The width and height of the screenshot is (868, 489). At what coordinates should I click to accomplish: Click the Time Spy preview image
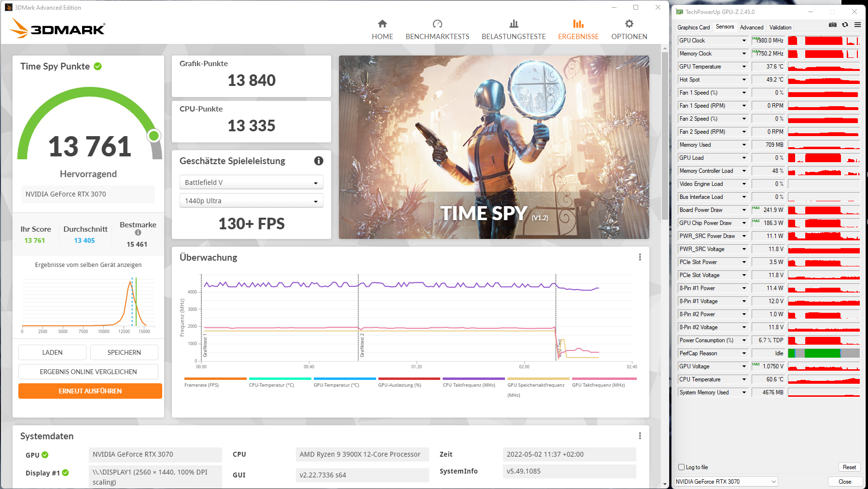(494, 147)
